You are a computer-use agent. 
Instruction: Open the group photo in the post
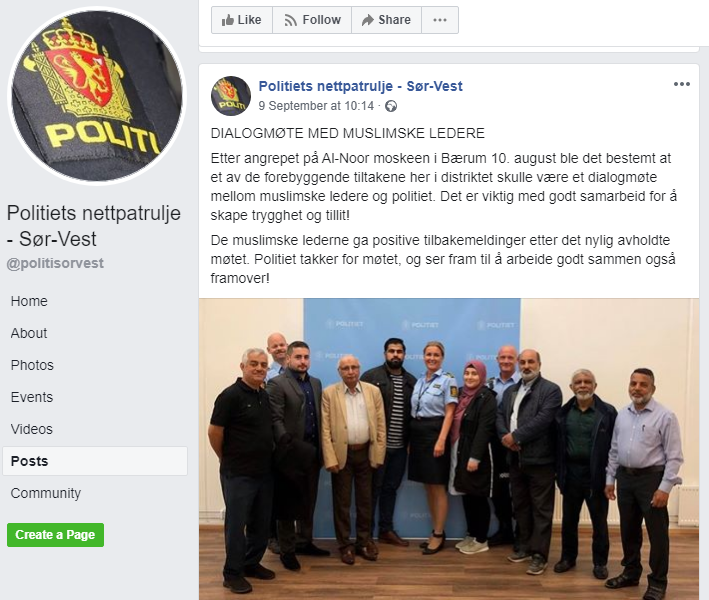(449, 449)
